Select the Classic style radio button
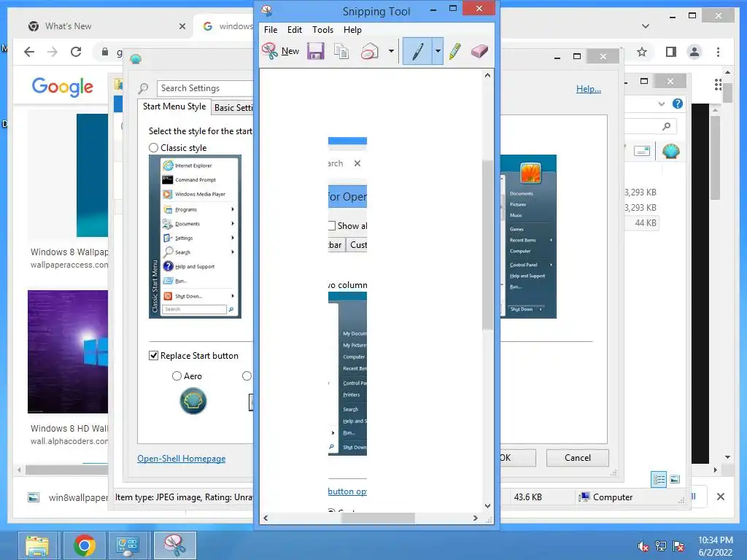This screenshot has height=560, width=747. 153,147
